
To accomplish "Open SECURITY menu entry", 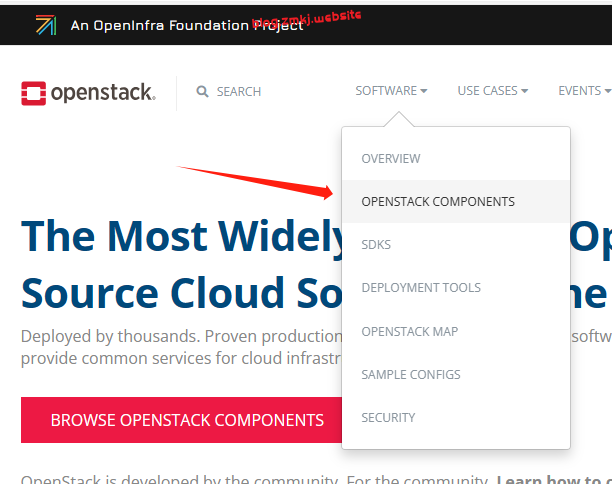I will [456, 418].
